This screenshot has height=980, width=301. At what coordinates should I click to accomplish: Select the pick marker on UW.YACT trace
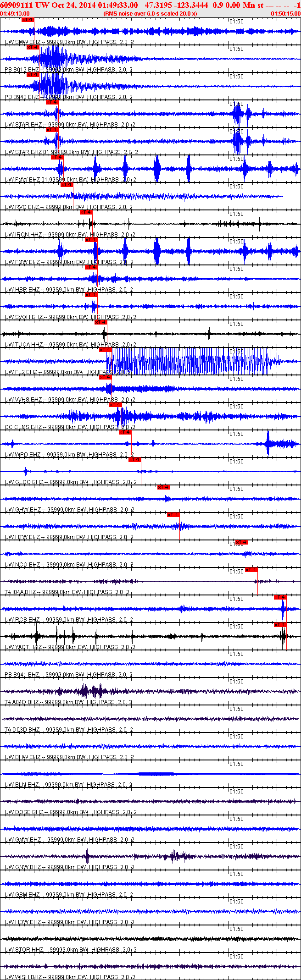coord(280,625)
